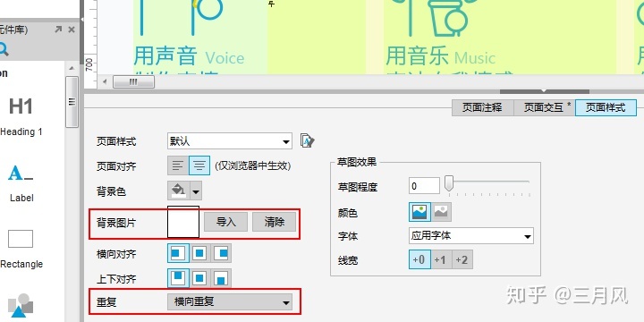Set line width to +0

tap(419, 259)
